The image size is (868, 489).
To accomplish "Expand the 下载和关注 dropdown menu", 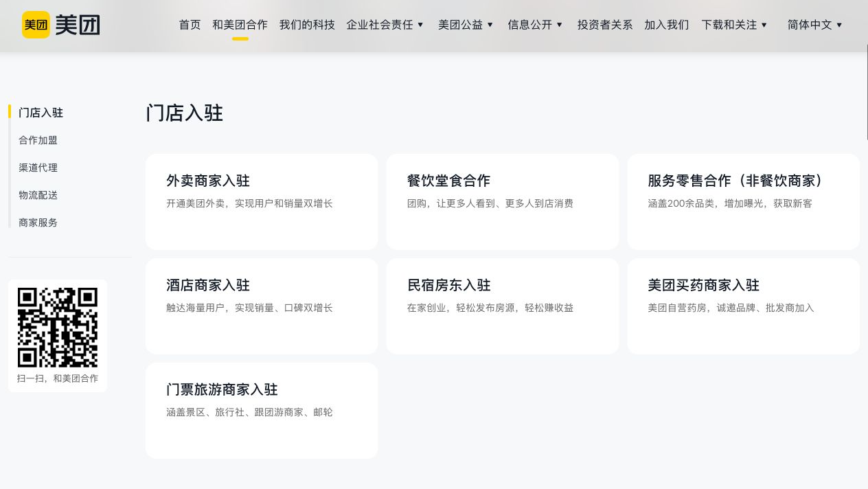I will pos(735,25).
